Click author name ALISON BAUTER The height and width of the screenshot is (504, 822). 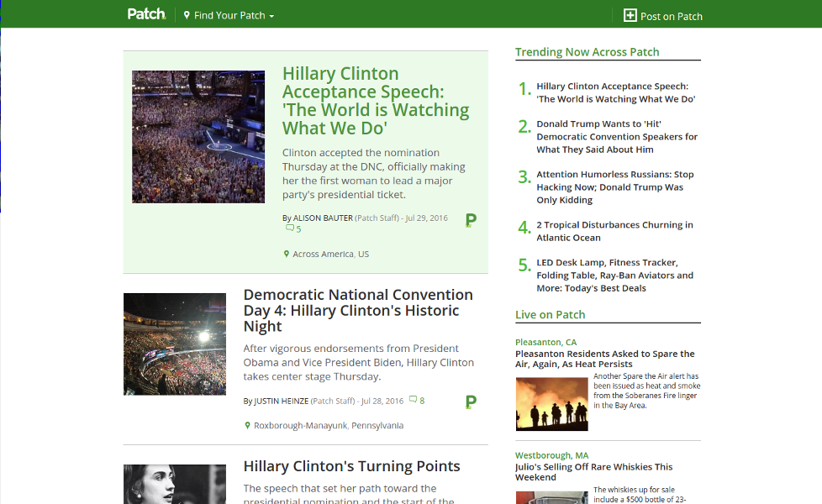coord(323,218)
